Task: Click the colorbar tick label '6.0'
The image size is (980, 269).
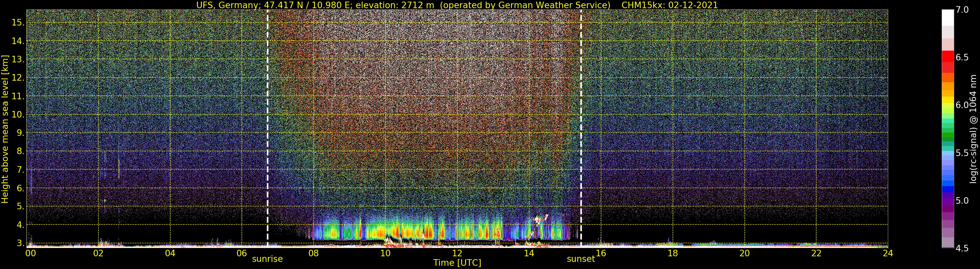Action: click(962, 105)
